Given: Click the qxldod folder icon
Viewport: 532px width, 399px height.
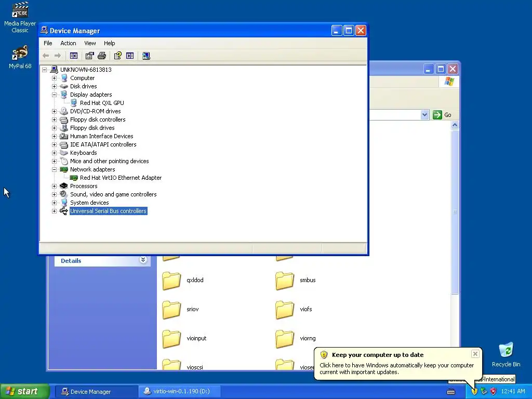Looking at the screenshot, I should 171,280.
